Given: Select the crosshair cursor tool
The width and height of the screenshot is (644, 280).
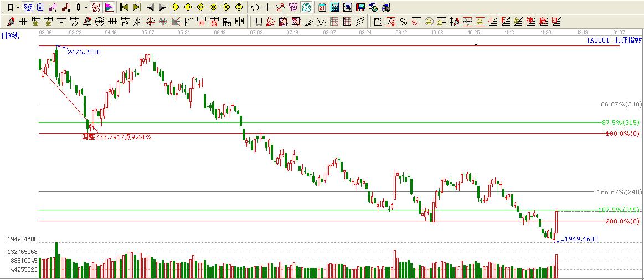Looking at the screenshot, I should point(268,7).
